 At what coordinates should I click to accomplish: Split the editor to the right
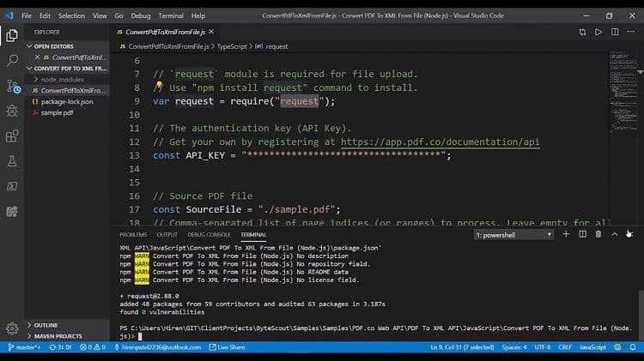[x=614, y=32]
